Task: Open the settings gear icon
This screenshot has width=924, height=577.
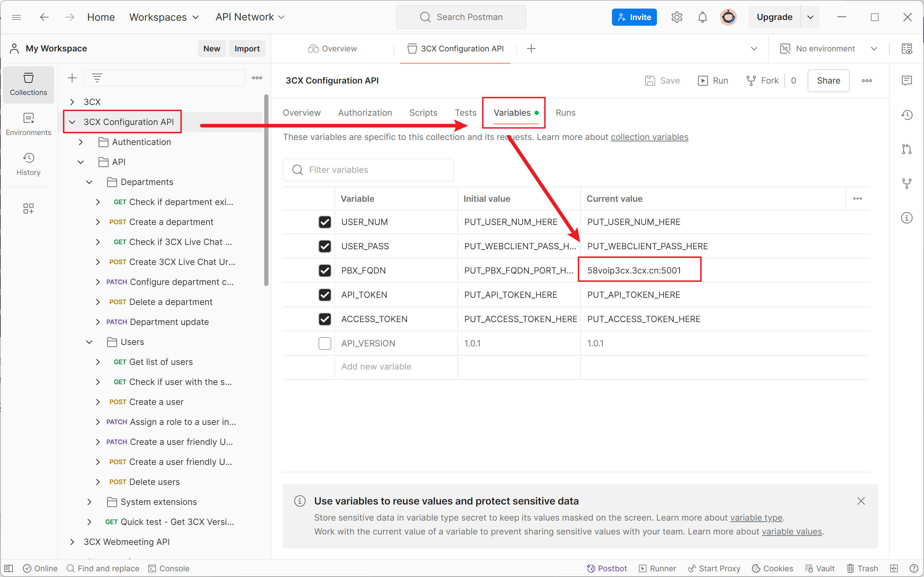Action: pyautogui.click(x=677, y=17)
